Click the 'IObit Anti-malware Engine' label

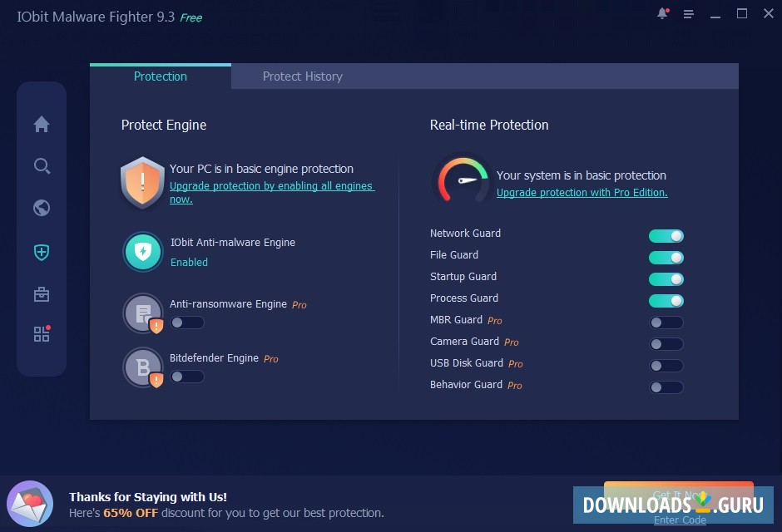(233, 243)
